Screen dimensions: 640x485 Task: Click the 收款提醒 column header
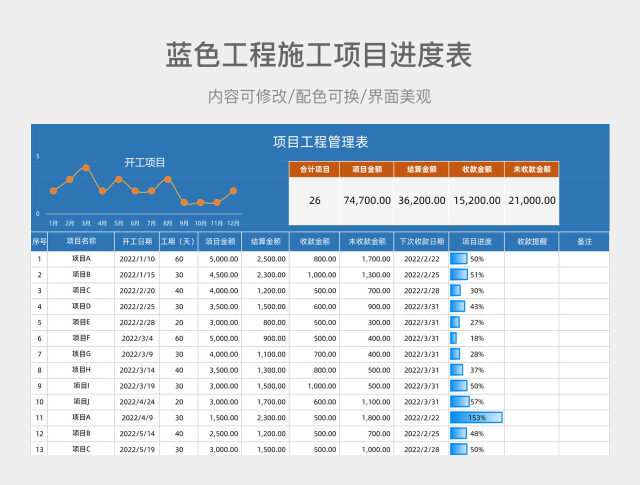[531, 242]
